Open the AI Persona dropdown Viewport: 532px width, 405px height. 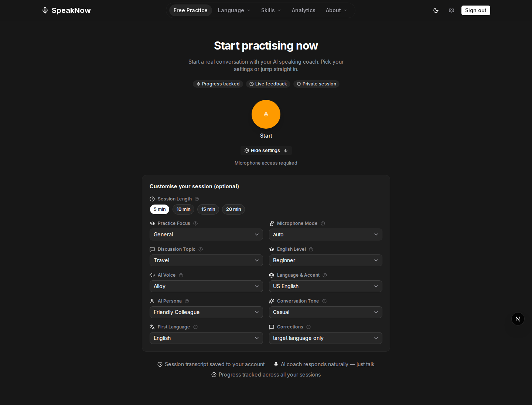[x=206, y=312]
